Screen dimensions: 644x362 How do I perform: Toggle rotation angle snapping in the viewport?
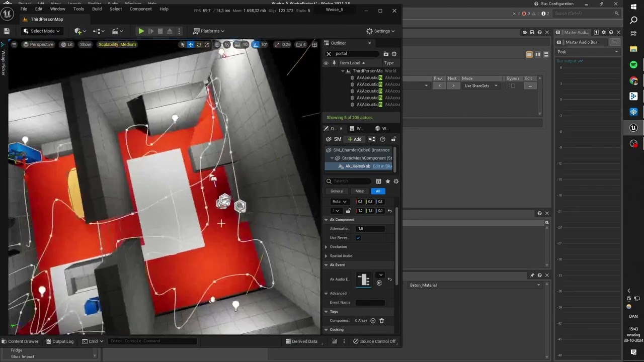tap(256, 45)
